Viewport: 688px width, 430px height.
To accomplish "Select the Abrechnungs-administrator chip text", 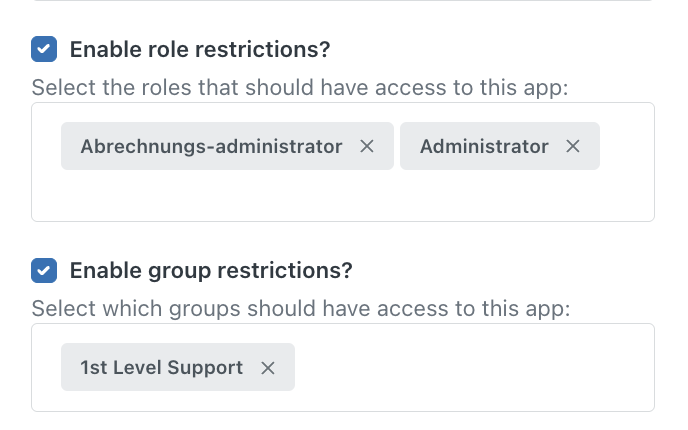I will 211,146.
